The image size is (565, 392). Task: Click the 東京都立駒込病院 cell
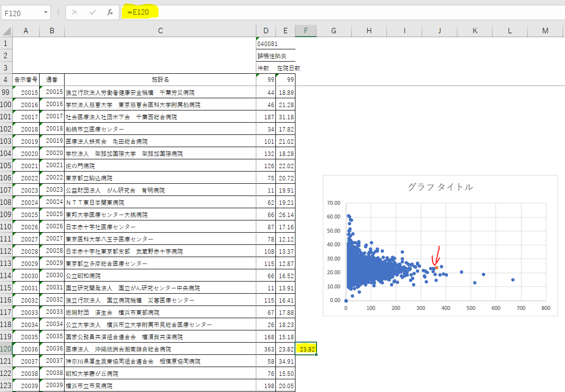coord(160,178)
